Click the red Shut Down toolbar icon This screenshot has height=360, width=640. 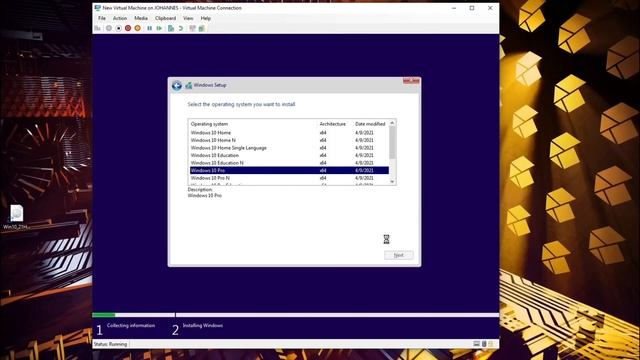coord(128,28)
